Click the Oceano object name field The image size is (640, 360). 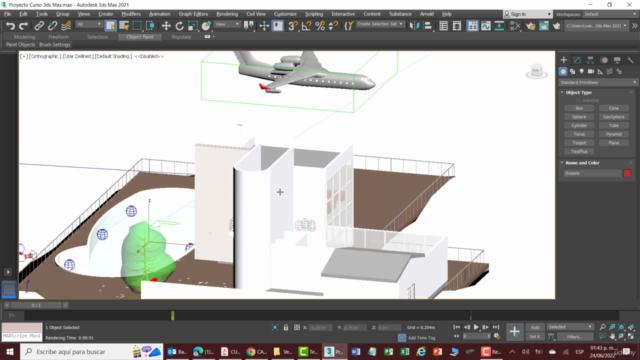[x=592, y=173]
